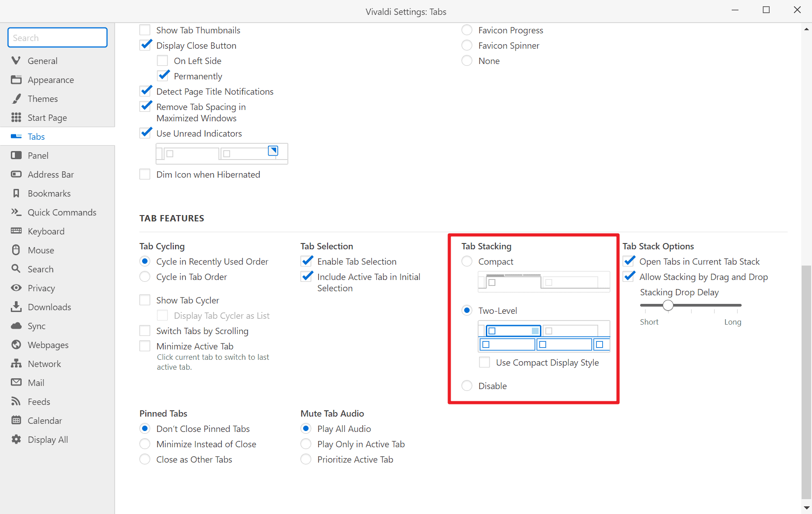The height and width of the screenshot is (514, 812).
Task: Toggle Detect Page Title Notifications
Action: pyautogui.click(x=145, y=92)
